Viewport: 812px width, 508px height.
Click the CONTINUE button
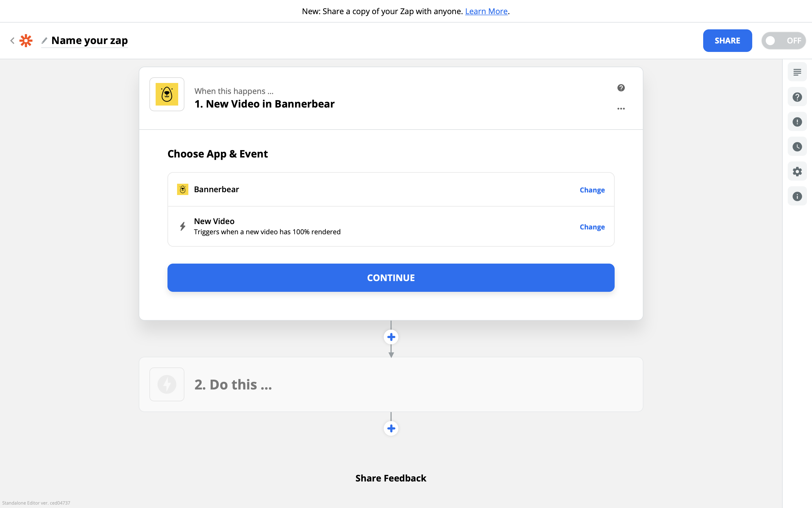coord(391,277)
